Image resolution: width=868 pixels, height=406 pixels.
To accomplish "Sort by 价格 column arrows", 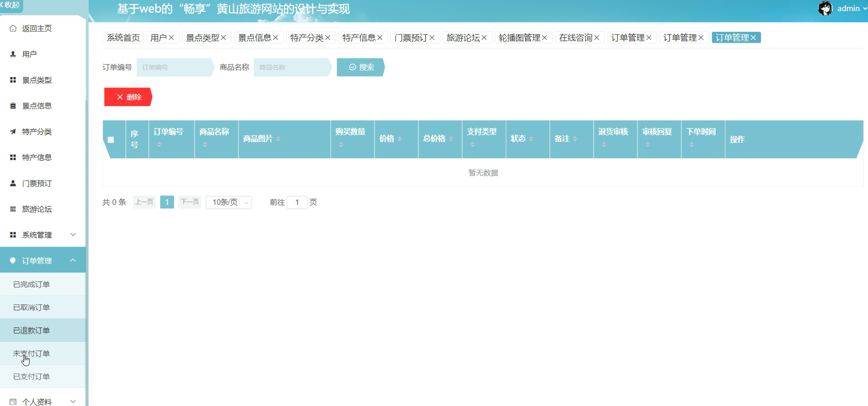I will (400, 139).
